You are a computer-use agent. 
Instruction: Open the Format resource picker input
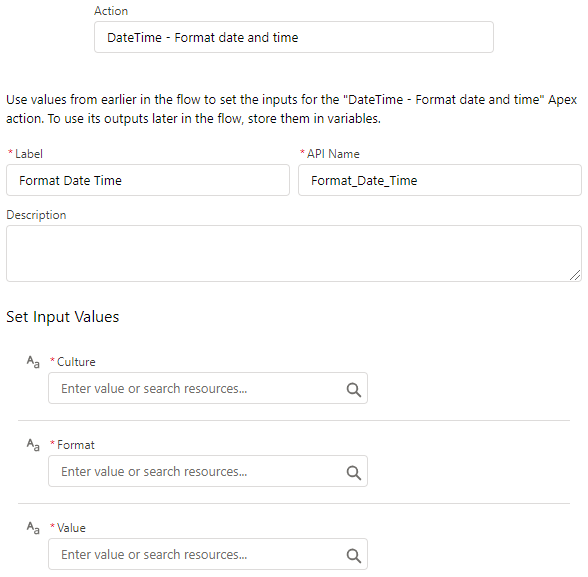tap(208, 471)
